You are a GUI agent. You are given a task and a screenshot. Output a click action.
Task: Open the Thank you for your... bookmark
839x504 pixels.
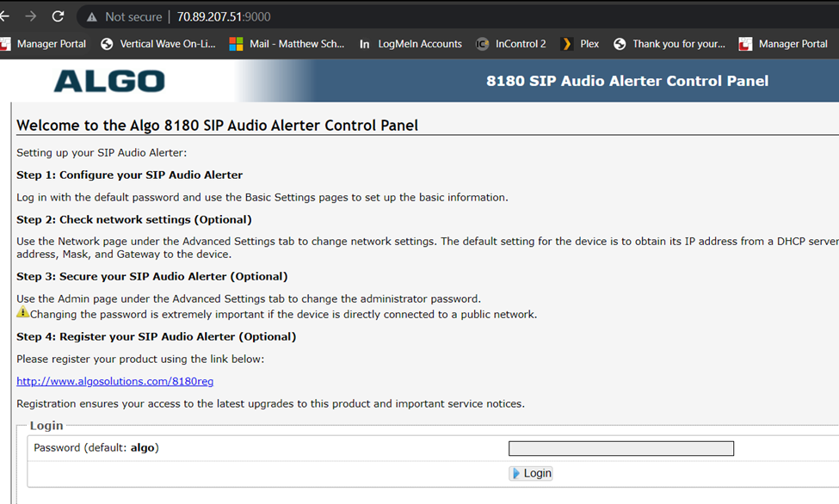click(669, 44)
